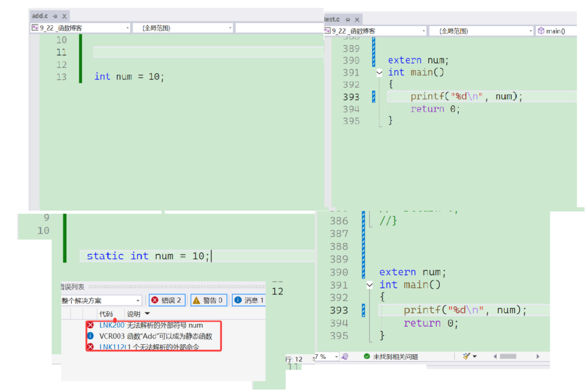The height and width of the screenshot is (392, 588).
Task: Collapse main() in lower test.c editor
Action: point(370,285)
